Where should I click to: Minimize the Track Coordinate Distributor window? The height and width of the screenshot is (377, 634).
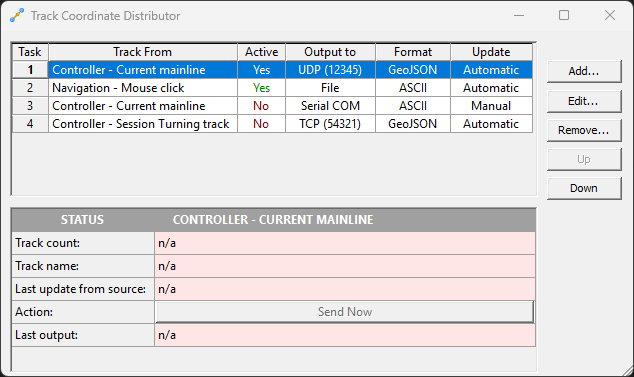(519, 15)
